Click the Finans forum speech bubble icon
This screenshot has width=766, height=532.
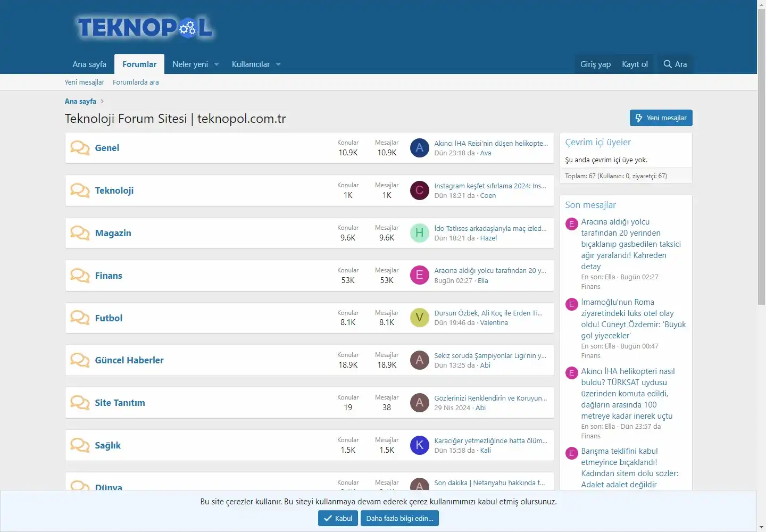pyautogui.click(x=80, y=276)
